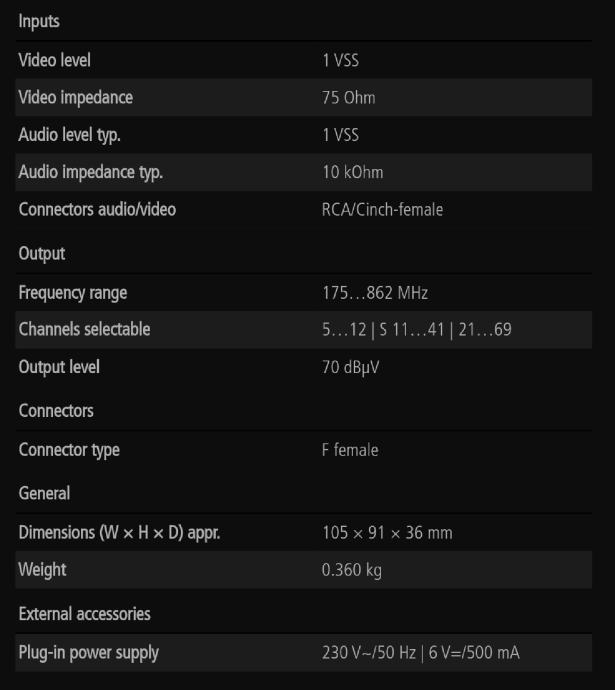Click the F female connector type value
Image resolution: width=615 pixels, height=690 pixels.
click(350, 450)
